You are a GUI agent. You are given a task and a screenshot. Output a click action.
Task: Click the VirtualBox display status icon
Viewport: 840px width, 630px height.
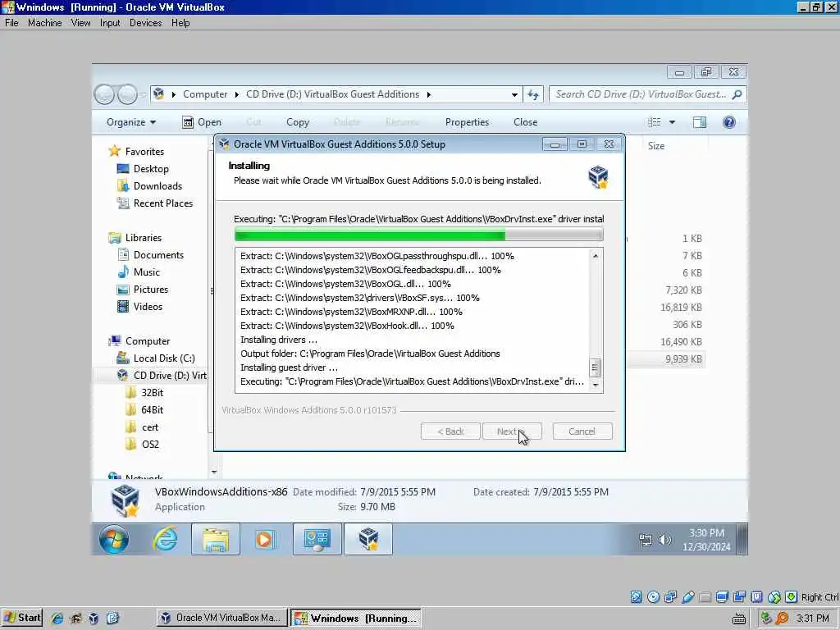click(722, 597)
